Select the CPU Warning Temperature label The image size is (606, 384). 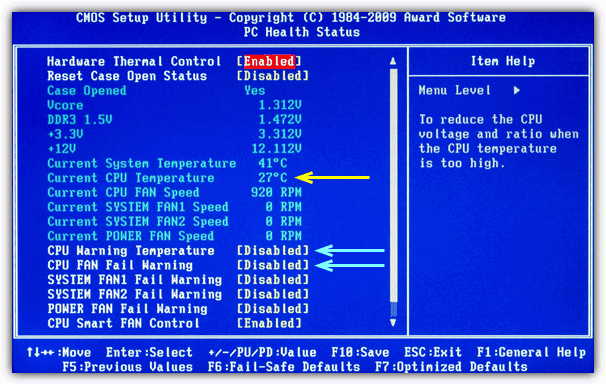click(131, 250)
